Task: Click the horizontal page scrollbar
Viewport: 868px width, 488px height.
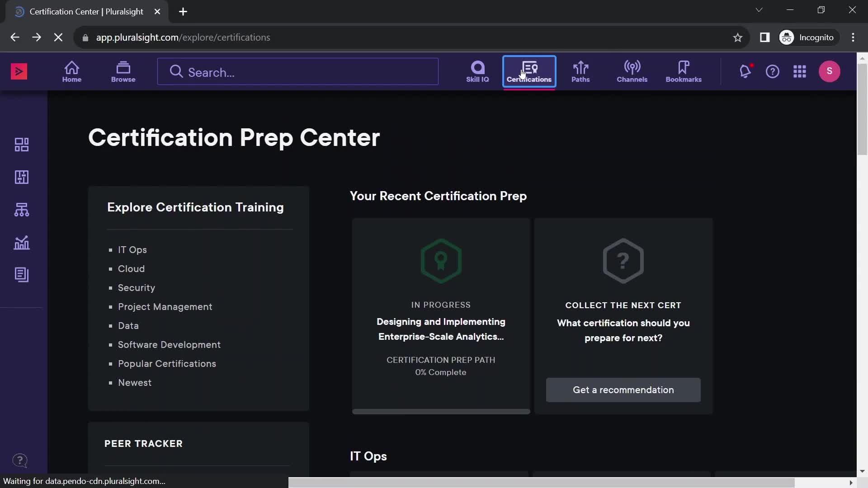Action: (x=542, y=483)
